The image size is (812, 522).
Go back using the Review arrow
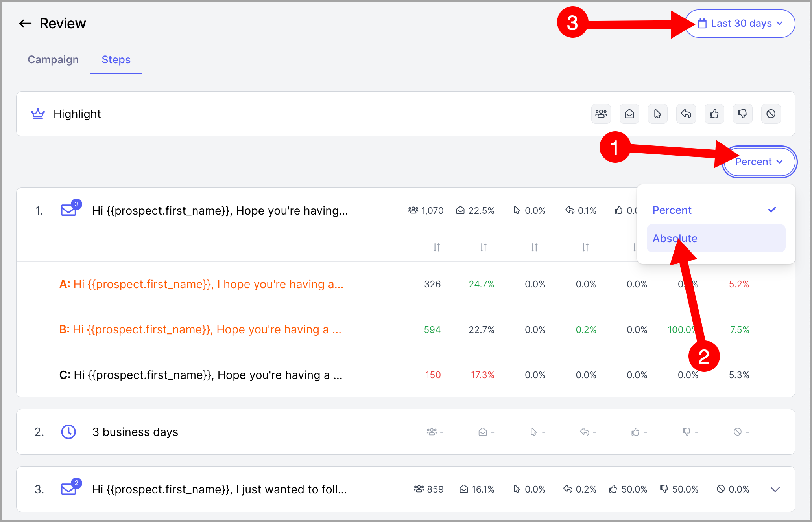(26, 24)
